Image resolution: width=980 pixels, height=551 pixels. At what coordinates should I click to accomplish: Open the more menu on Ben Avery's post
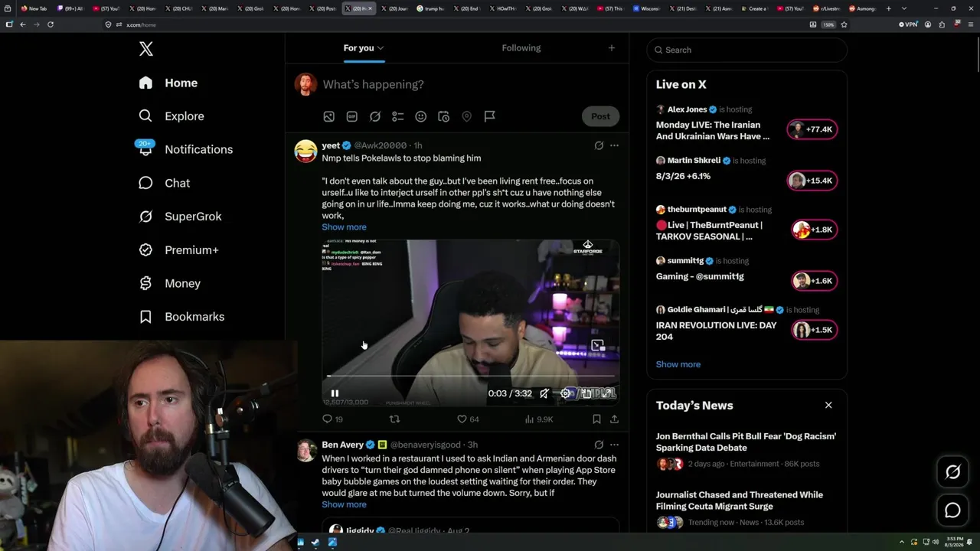(614, 445)
